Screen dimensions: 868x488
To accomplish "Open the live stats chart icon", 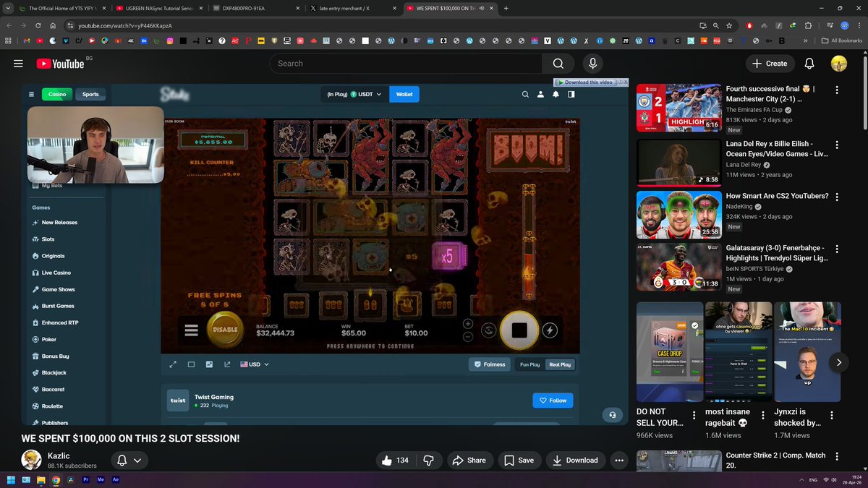I will click(x=209, y=364).
